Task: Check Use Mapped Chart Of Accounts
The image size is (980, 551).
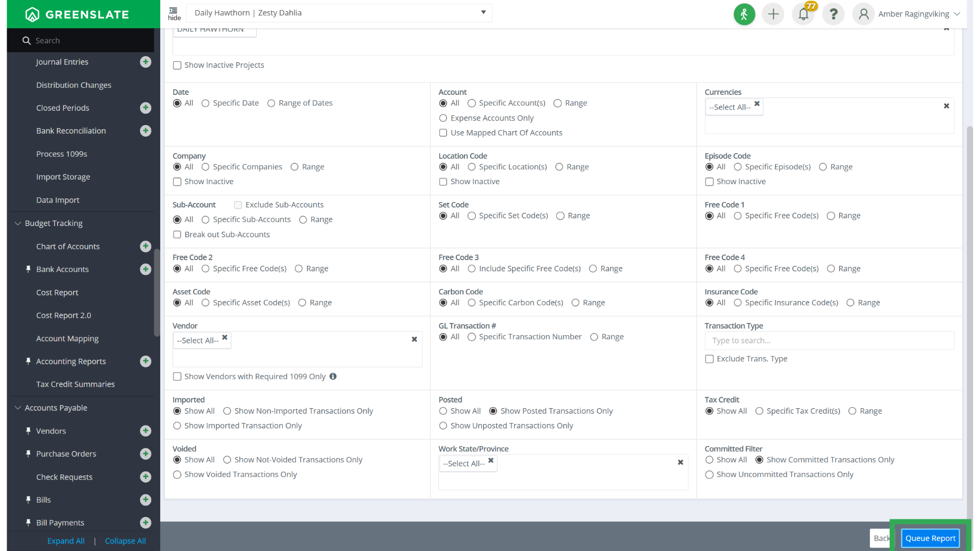Action: click(443, 133)
